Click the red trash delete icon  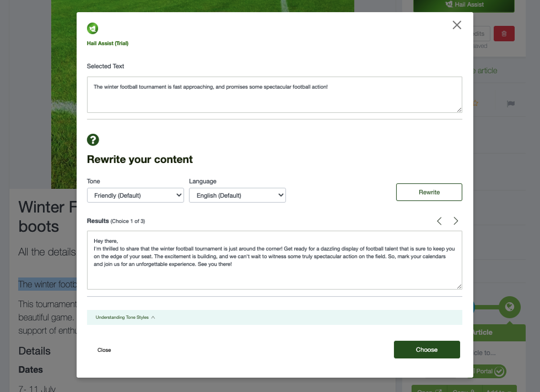tap(504, 34)
